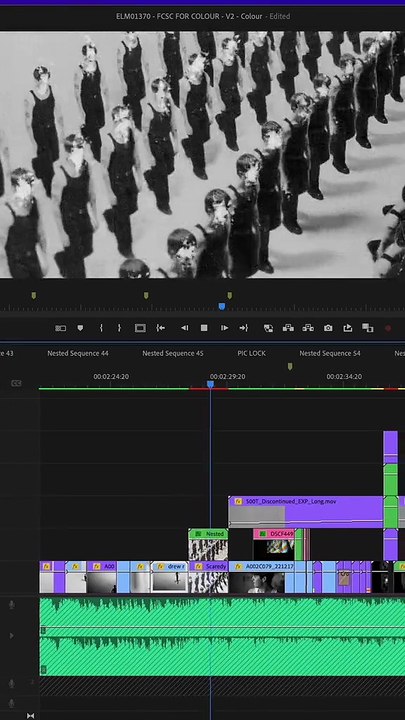Select the green Nested clip

coord(208,545)
